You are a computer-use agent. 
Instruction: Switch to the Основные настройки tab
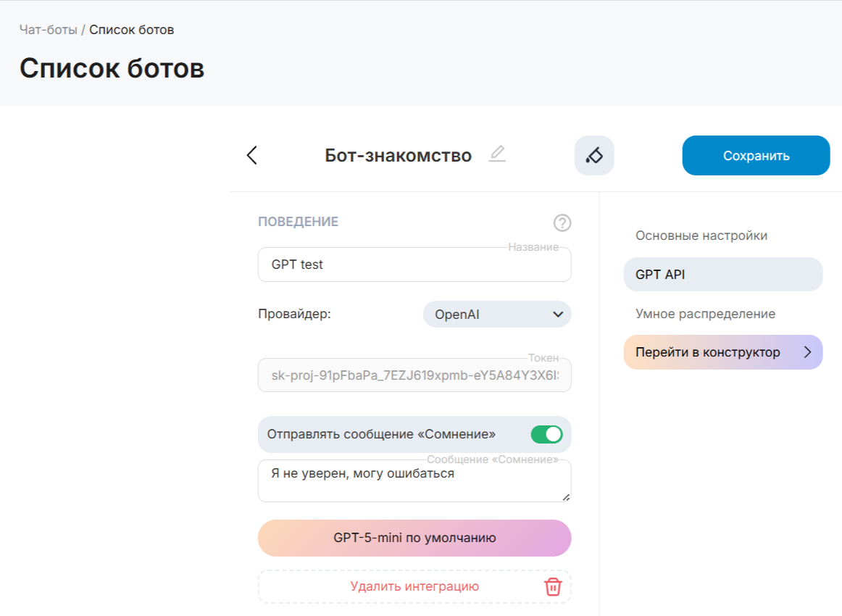[x=701, y=236]
